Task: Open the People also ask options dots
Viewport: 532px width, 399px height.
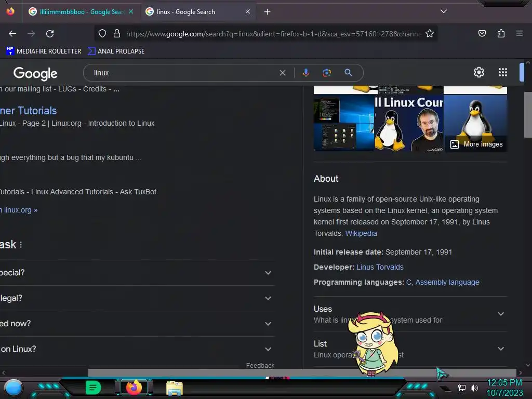Action: pos(21,245)
